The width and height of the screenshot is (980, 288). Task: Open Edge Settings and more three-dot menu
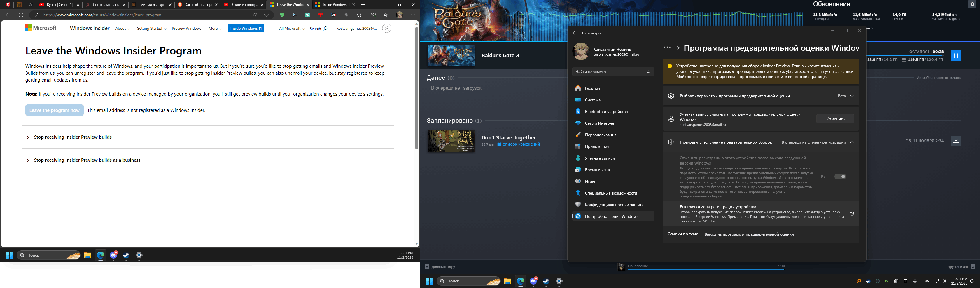(x=413, y=15)
